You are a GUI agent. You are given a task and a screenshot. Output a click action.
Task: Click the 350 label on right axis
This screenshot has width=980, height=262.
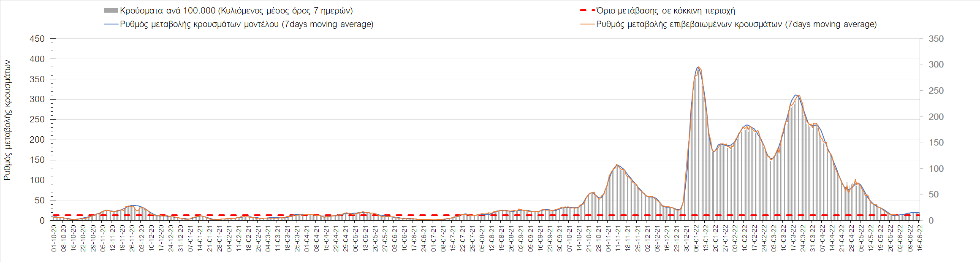pyautogui.click(x=936, y=39)
